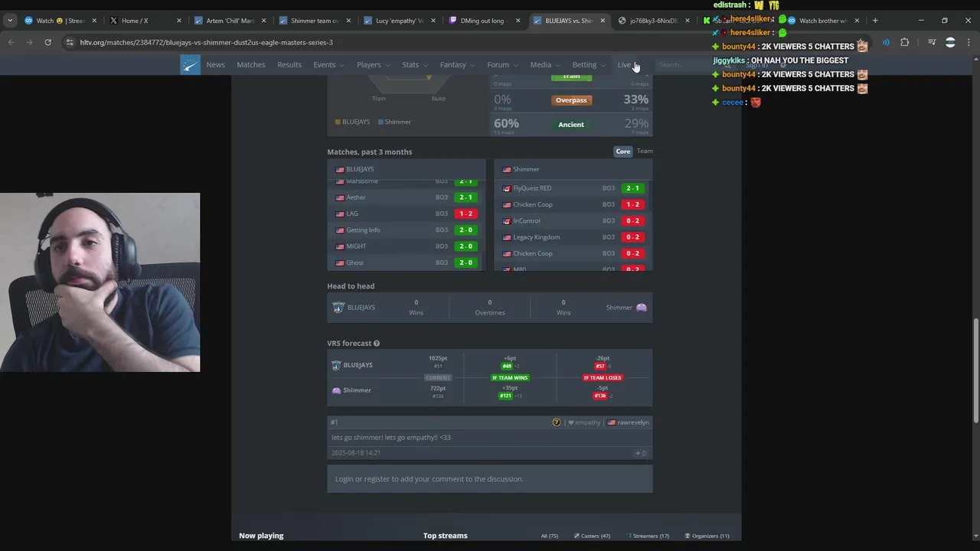
Task: Click the yellow 7 badge on comment
Action: (557, 422)
